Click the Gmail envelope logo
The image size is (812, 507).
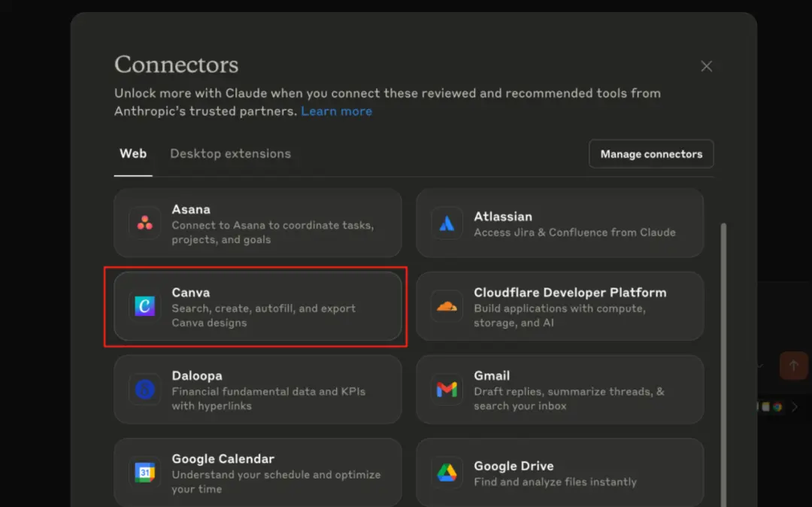click(447, 389)
